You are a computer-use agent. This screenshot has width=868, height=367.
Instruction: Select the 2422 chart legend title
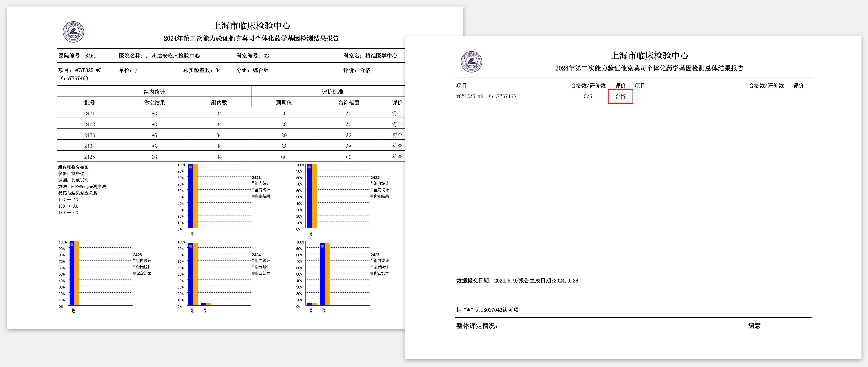click(x=375, y=178)
